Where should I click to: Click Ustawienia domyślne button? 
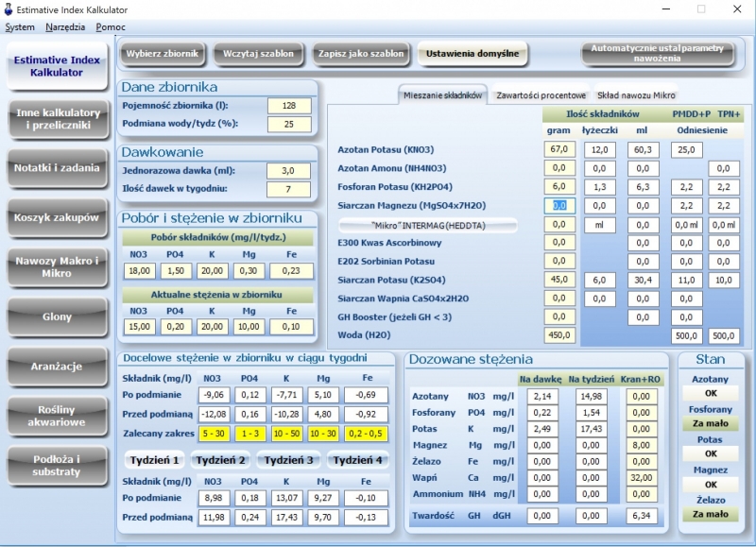click(472, 54)
